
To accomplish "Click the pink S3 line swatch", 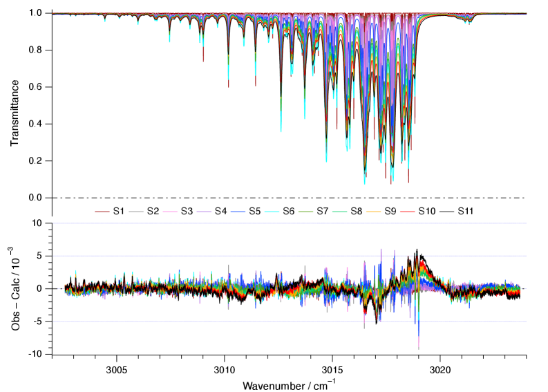I will 171,212.
